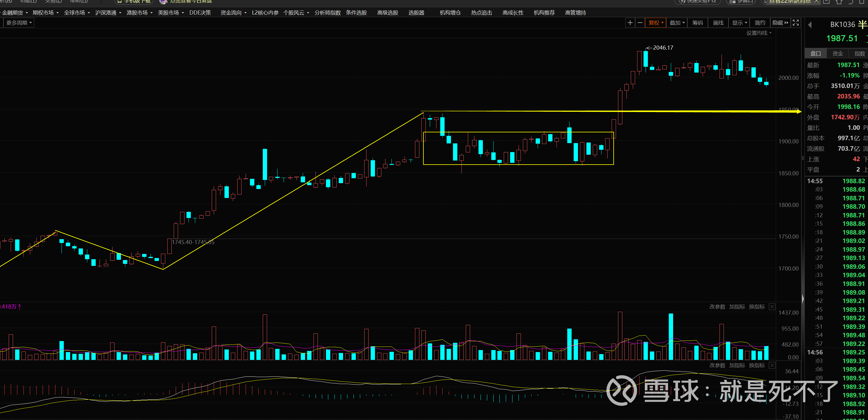Screen dimensions: 868x420
Task: Click the zoom-in plus chart button
Action: coord(630,23)
